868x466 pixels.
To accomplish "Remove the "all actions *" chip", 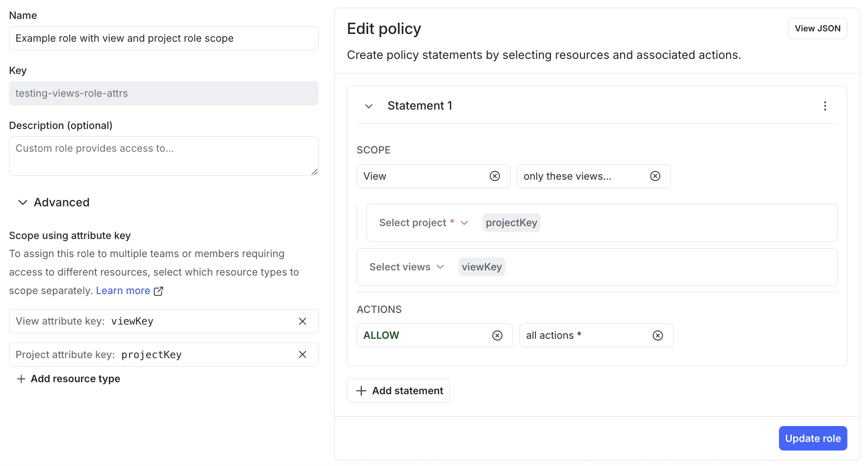I will [657, 335].
